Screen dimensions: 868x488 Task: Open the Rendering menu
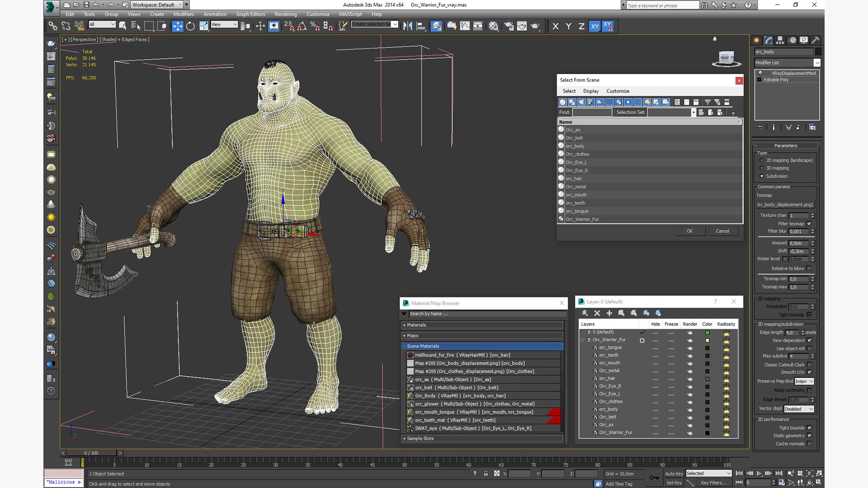(286, 14)
